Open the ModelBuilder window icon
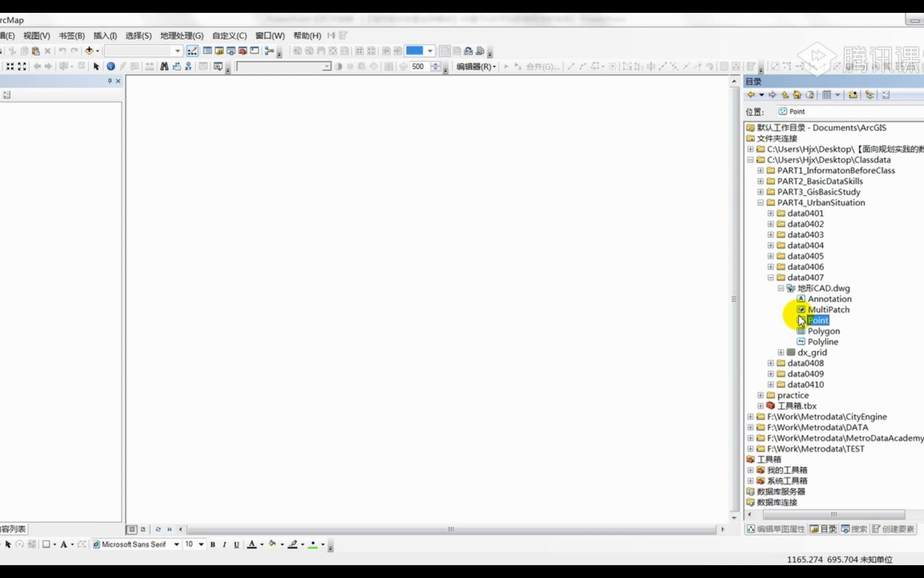The height and width of the screenshot is (578, 924). (x=269, y=51)
